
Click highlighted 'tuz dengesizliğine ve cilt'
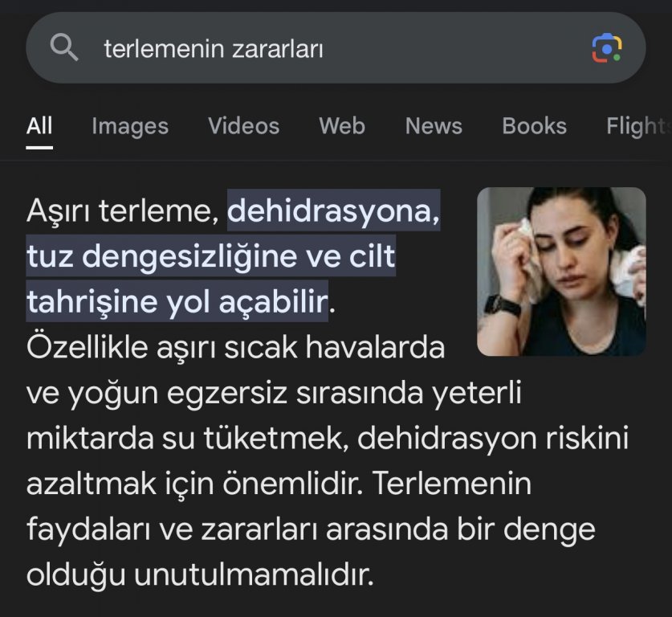coord(210,256)
